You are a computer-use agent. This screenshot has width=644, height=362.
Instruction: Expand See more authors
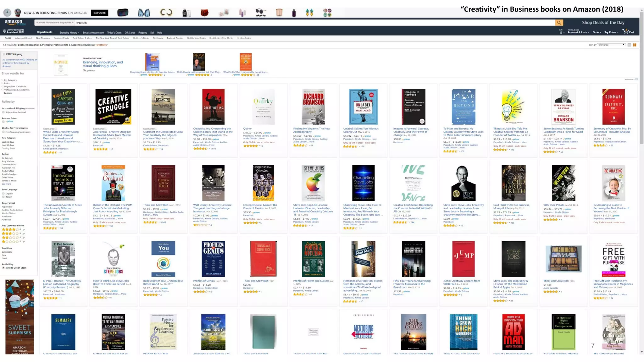(x=6, y=184)
